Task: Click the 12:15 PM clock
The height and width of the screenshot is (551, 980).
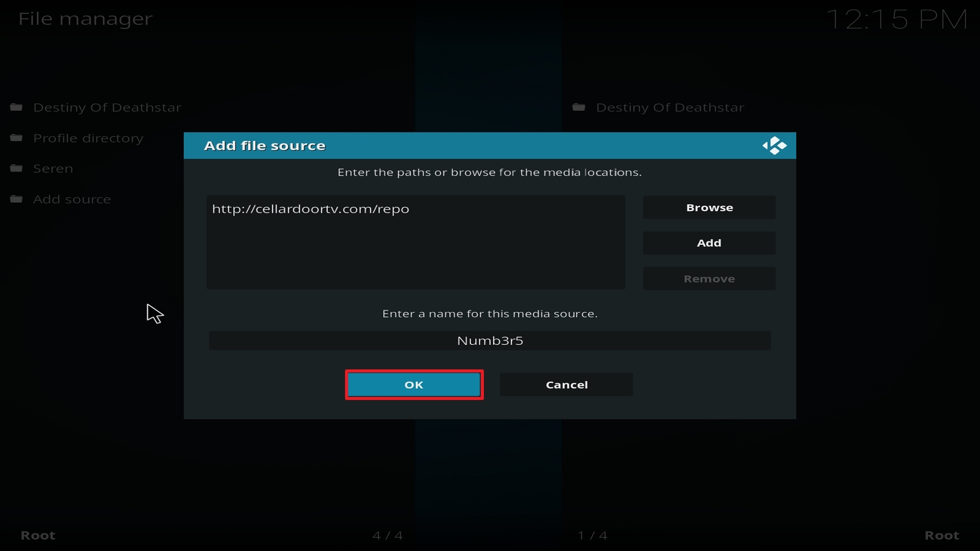Action: (897, 20)
